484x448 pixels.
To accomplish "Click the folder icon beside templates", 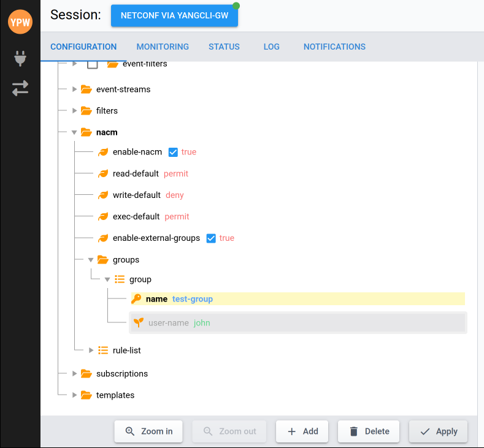I will coord(86,395).
